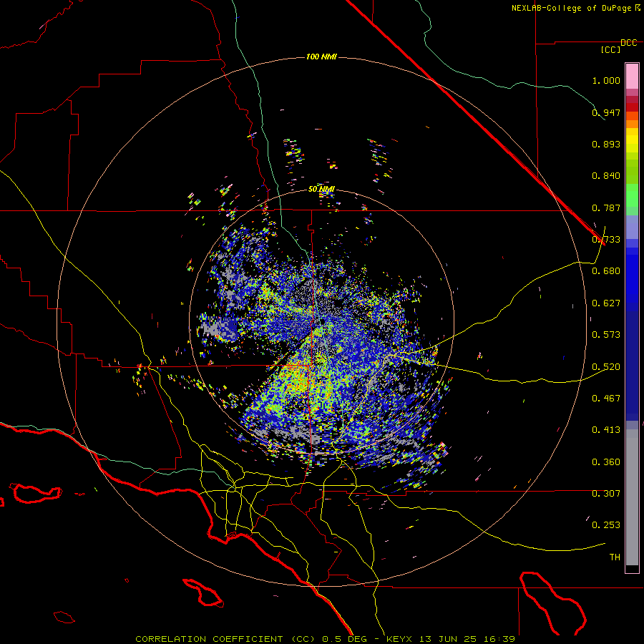
Task: Click the 0.307 scale value
Action: click(x=606, y=494)
